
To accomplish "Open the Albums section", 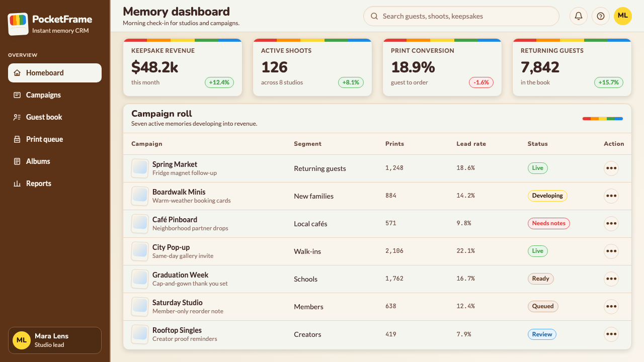I will [55, 161].
